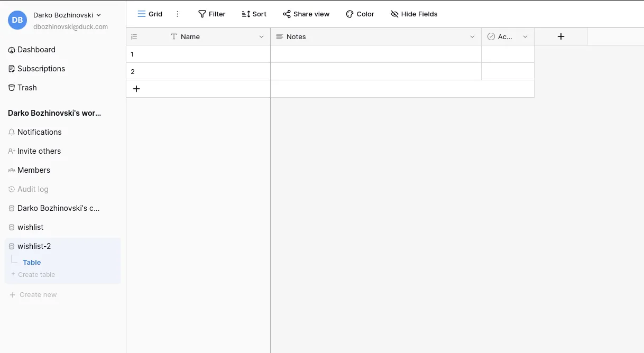The image size is (644, 353).
Task: Select row 2 in the grid
Action: [198, 71]
